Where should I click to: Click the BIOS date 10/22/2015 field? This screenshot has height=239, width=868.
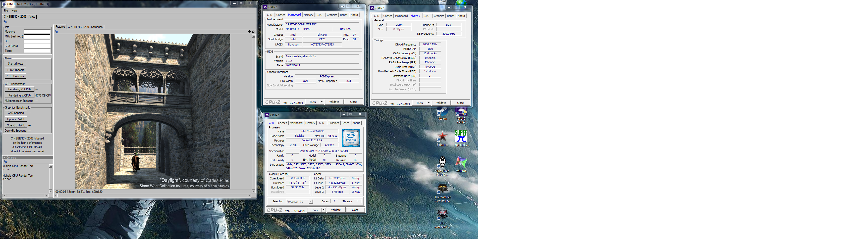coord(322,65)
